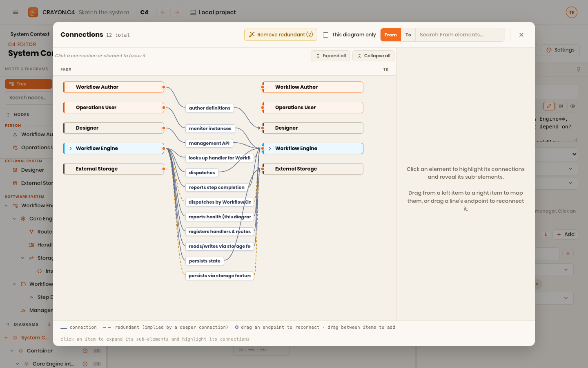Open the Local project menu

point(213,12)
